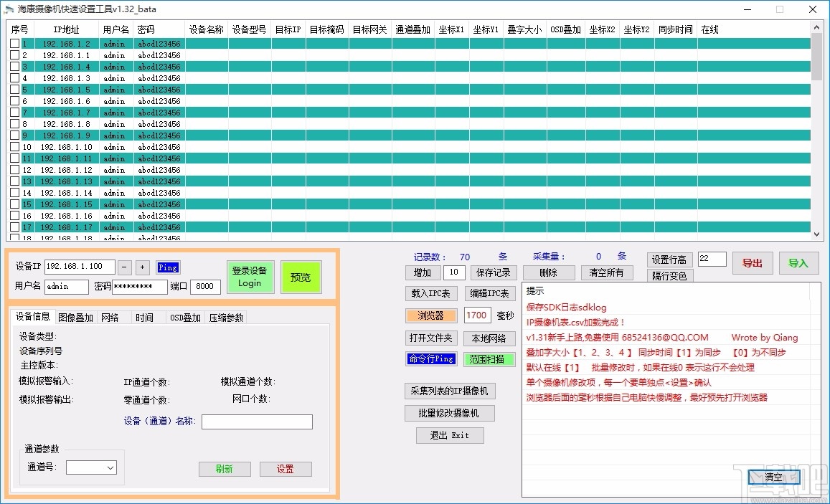Run 命令行Ping from the tool panel
This screenshot has width=830, height=504.
click(x=431, y=359)
